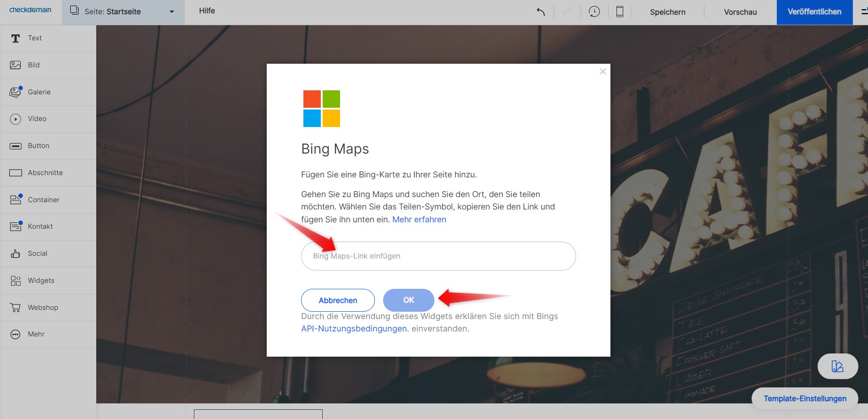Image resolution: width=868 pixels, height=419 pixels.
Task: Expand the Mehr sidebar section
Action: pyautogui.click(x=36, y=334)
